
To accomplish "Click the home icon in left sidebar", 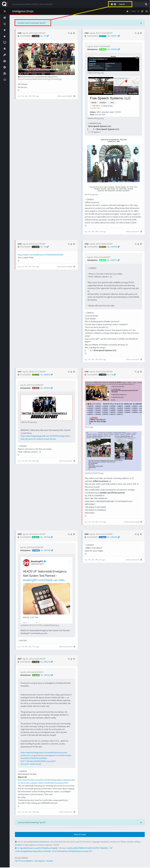I will 5,18.
